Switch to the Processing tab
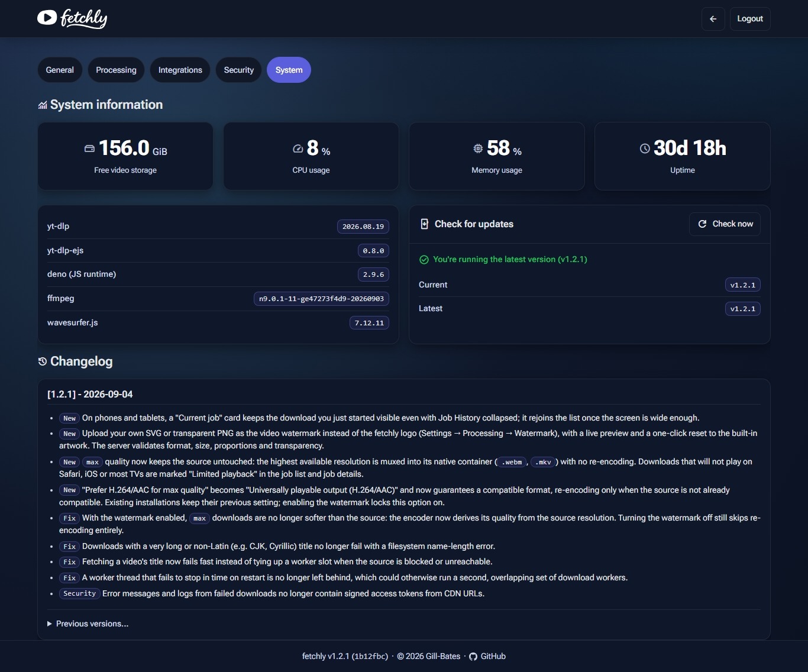The width and height of the screenshot is (808, 672). pos(116,70)
